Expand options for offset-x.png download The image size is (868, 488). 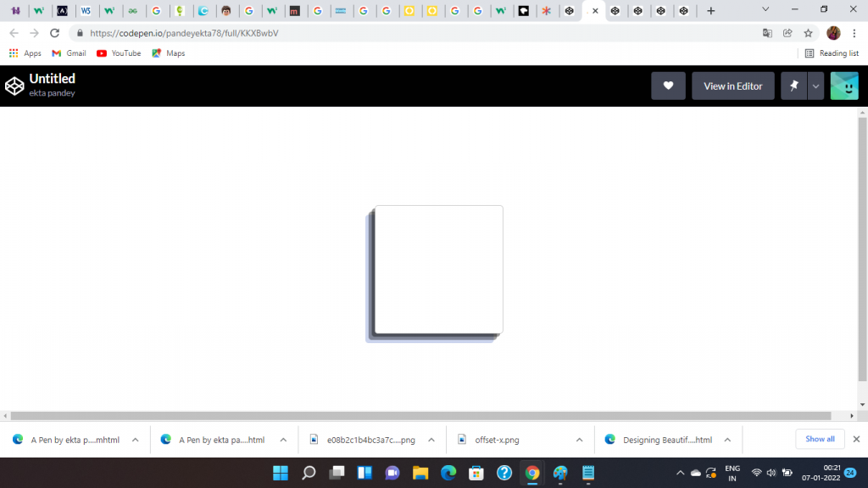[x=579, y=440]
